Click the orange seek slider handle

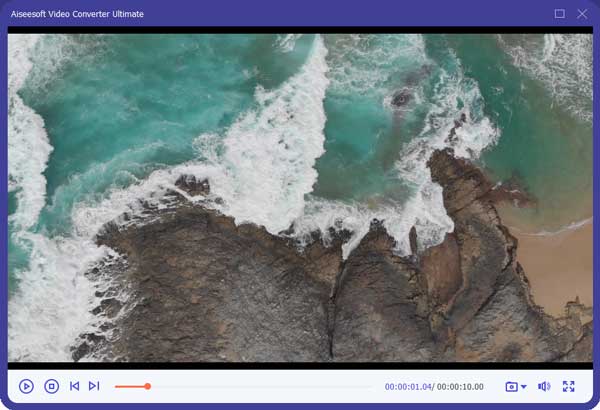coord(147,386)
